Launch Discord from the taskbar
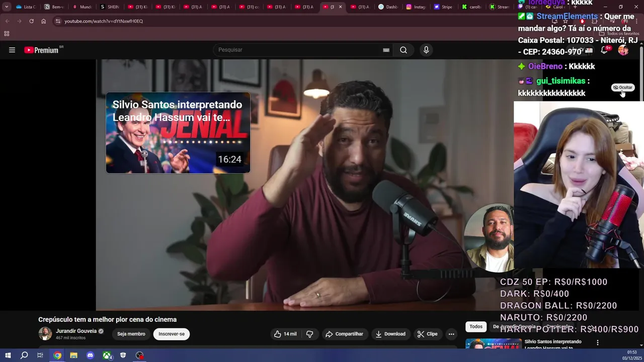This screenshot has width=644, height=362. [x=90, y=355]
